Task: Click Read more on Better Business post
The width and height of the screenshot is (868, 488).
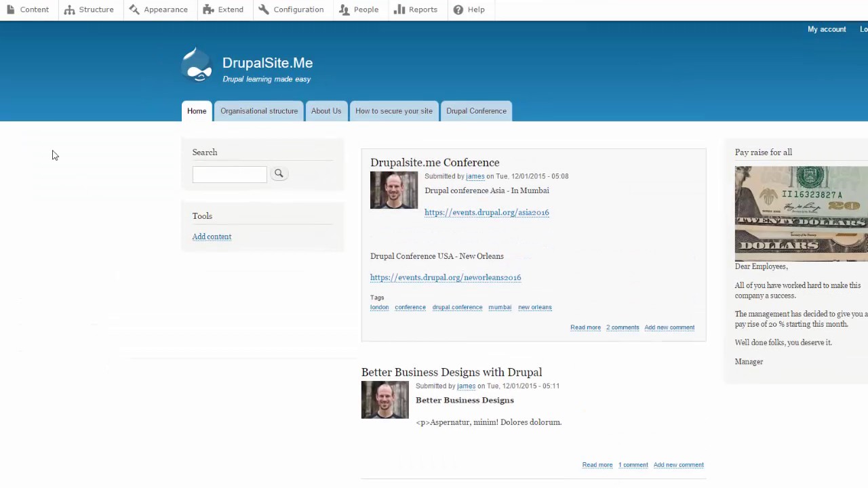Action: point(597,465)
